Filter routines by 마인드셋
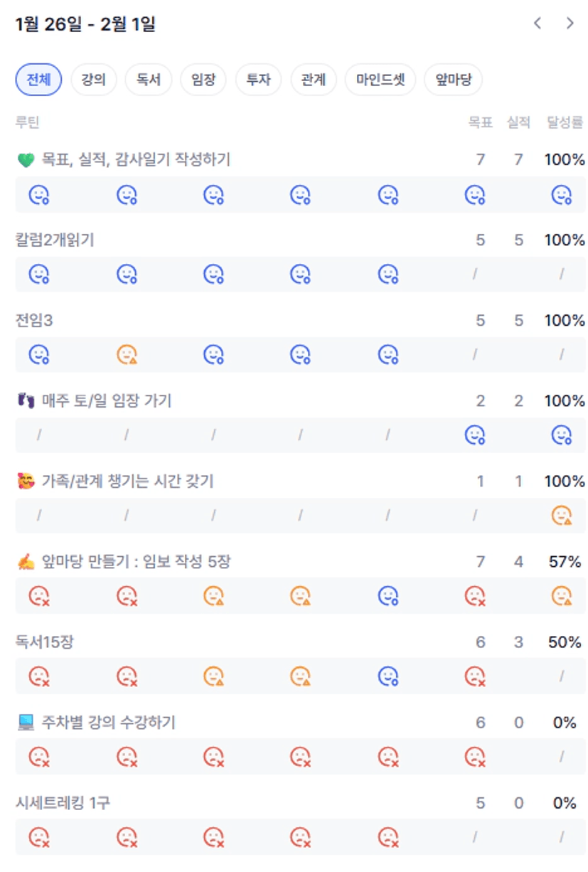Screen dimensions: 588x872 380,80
